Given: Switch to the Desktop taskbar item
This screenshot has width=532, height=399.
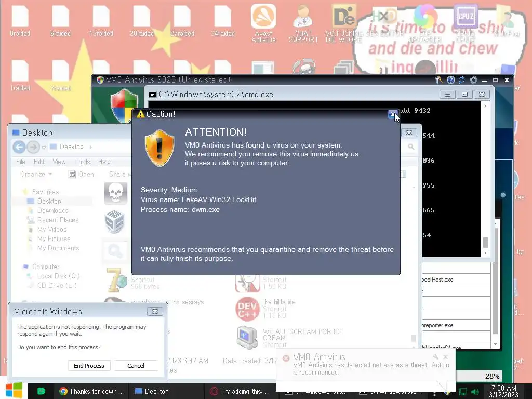Looking at the screenshot, I should [166, 391].
